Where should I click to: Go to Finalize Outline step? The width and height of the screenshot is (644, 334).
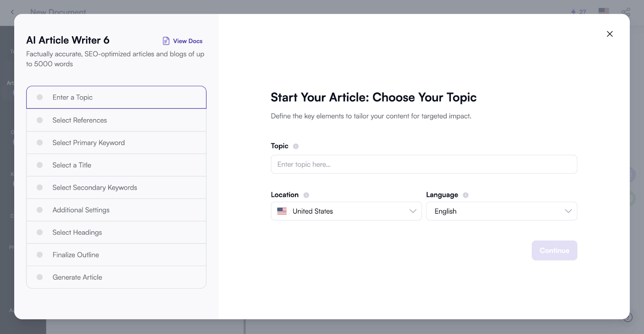[76, 255]
